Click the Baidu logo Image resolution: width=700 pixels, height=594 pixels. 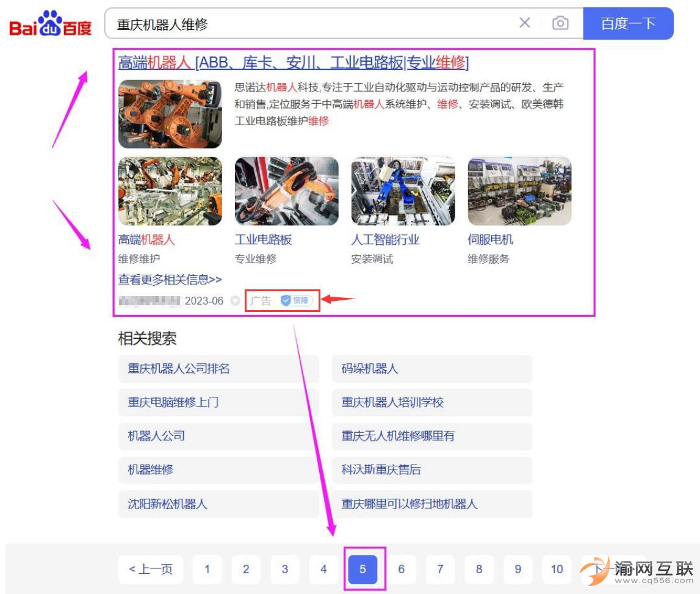(x=50, y=24)
